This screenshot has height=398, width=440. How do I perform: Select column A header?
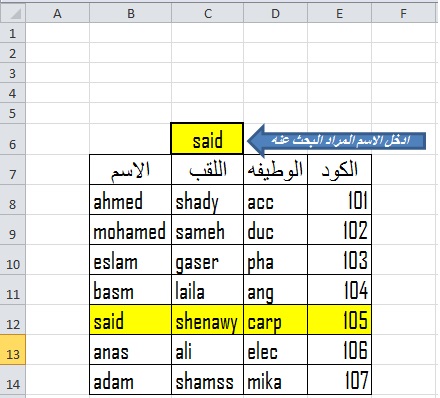tap(57, 13)
